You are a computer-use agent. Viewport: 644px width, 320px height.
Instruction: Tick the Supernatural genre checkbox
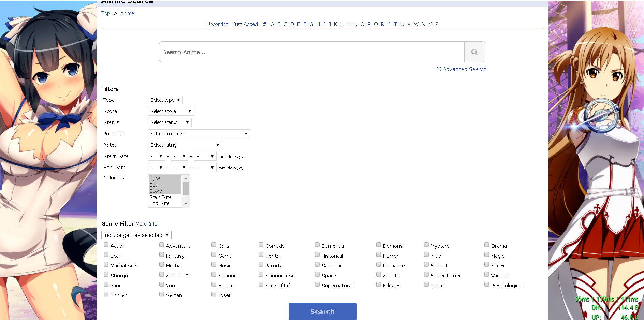pyautogui.click(x=317, y=285)
